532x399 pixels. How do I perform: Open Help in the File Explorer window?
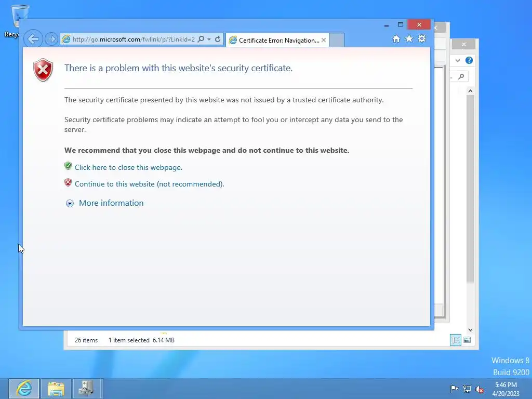[x=469, y=60]
